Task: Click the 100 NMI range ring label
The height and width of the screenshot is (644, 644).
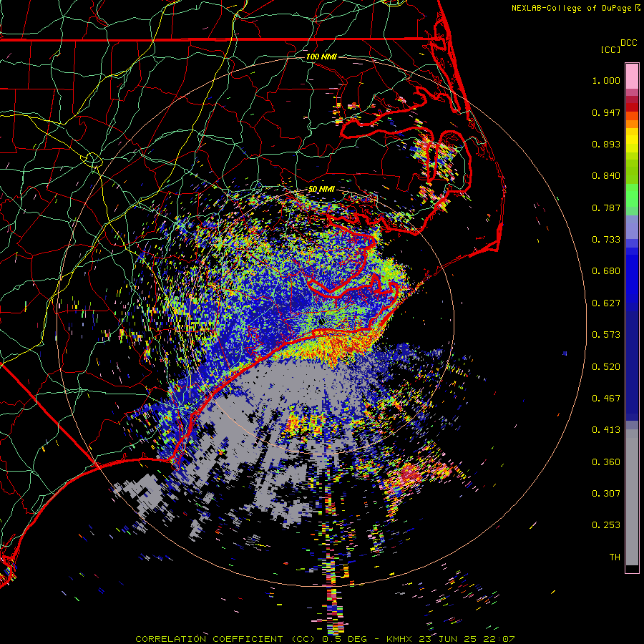Action: [321, 57]
